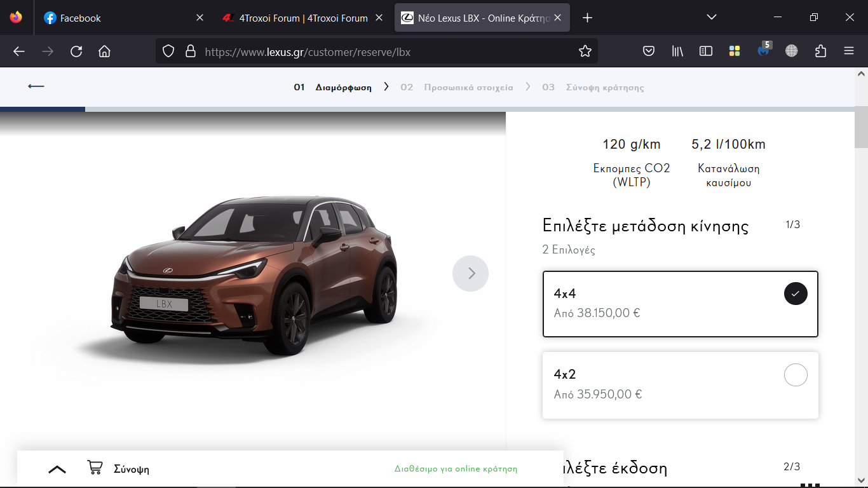Click the 5,2 l/100km consumption value
The height and width of the screenshot is (488, 868).
[728, 144]
